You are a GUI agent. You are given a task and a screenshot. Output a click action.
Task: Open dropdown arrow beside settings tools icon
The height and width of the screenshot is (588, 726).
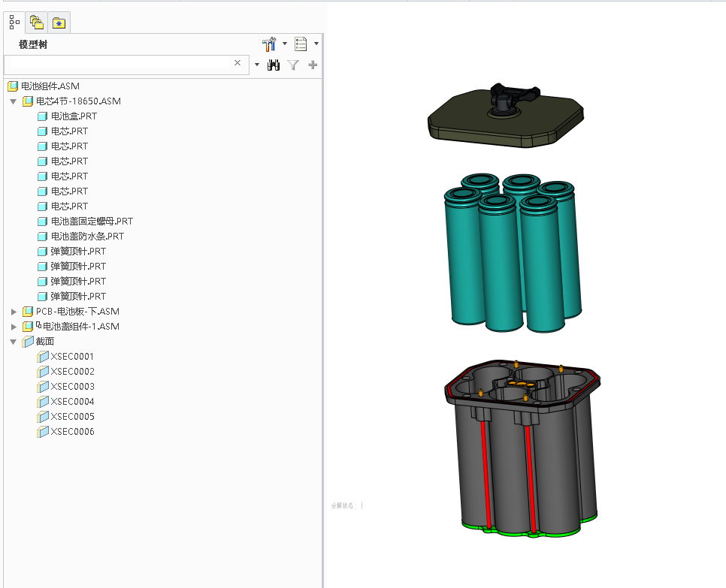click(x=285, y=44)
